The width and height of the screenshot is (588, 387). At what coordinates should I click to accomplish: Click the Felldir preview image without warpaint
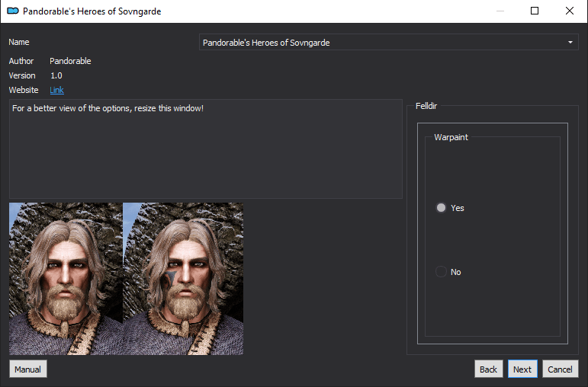click(66, 279)
